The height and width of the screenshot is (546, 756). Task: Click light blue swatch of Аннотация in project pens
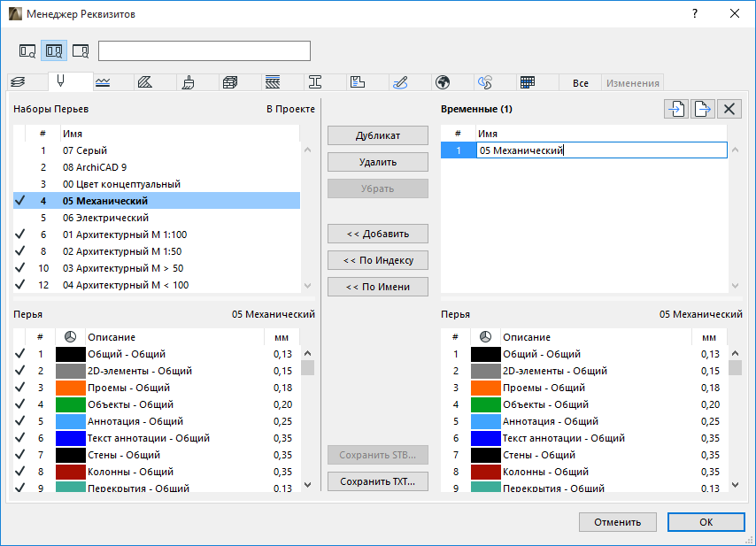[x=71, y=421]
